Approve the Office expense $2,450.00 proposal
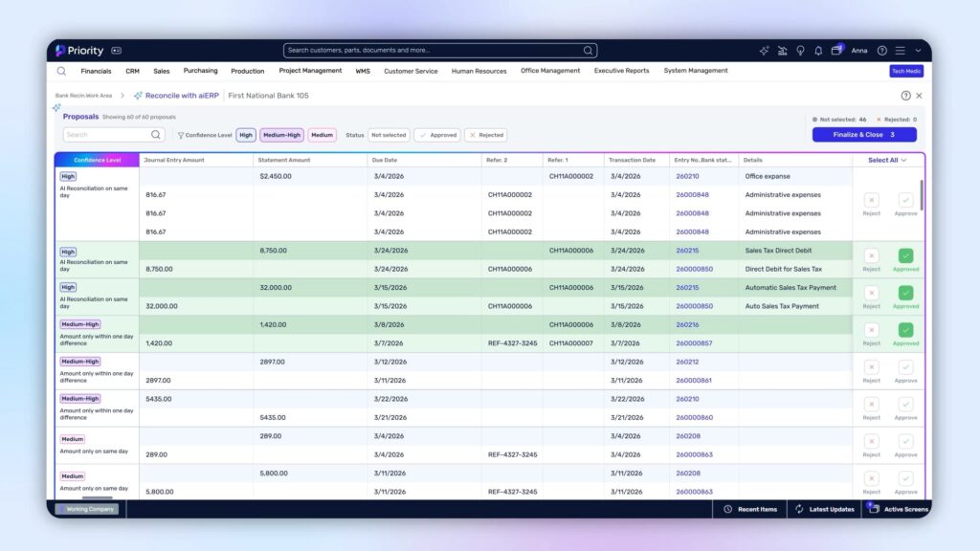This screenshot has width=980, height=551. [905, 200]
